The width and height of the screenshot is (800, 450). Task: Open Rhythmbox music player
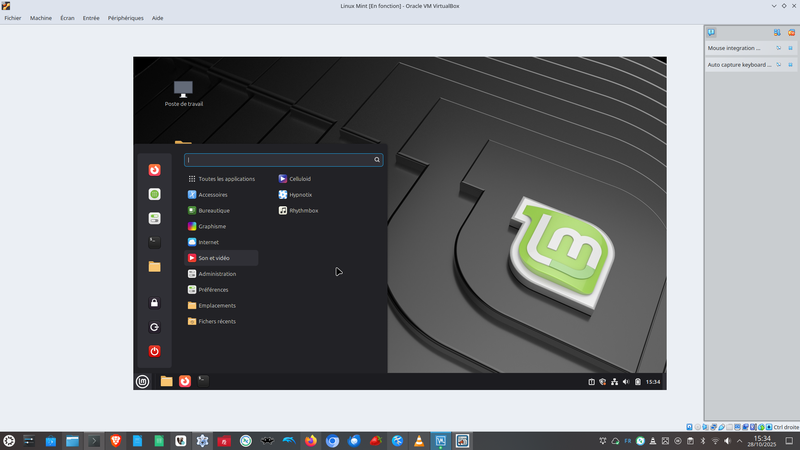302,211
